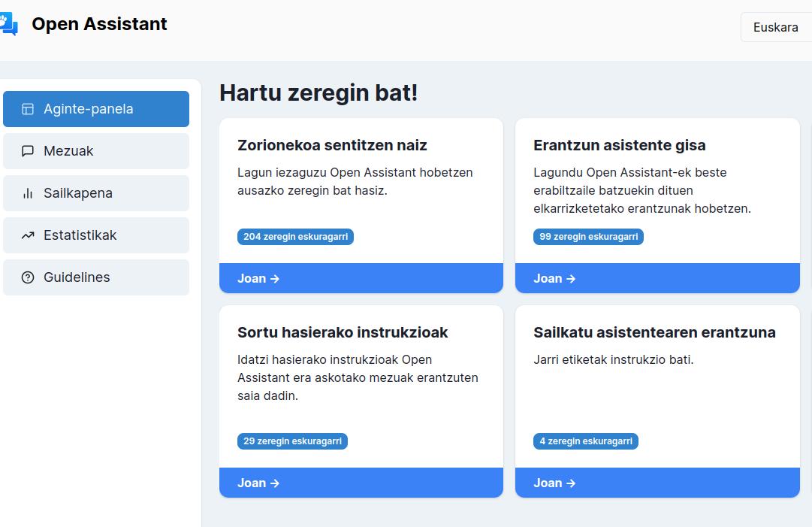
Task: Click the arrow icon in Sailkatu card's Joan bar
Action: (x=571, y=483)
